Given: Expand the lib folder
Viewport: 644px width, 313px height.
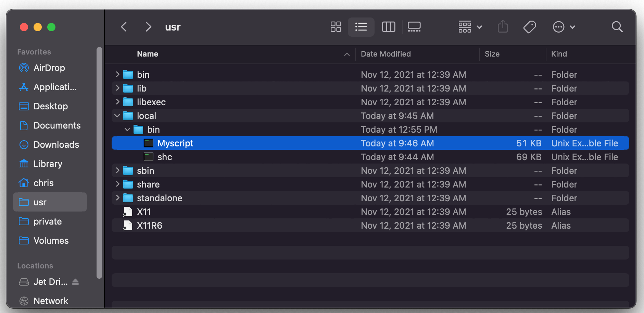Looking at the screenshot, I should [117, 88].
